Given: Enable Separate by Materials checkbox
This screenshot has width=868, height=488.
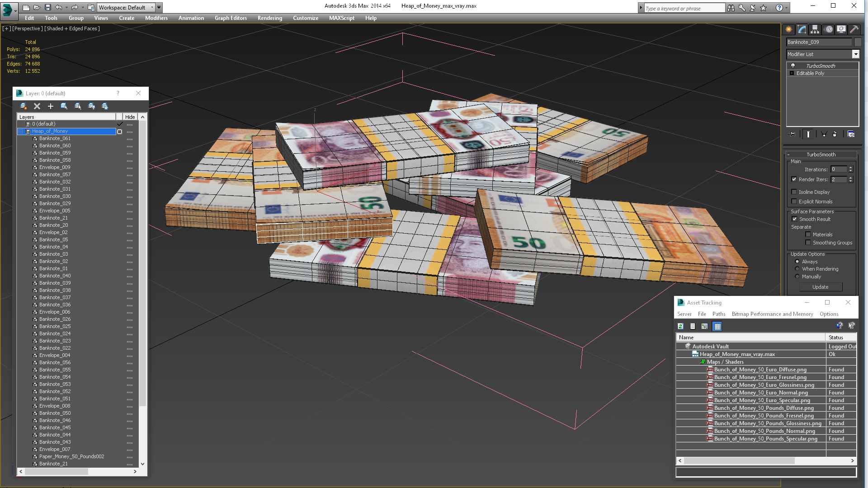Looking at the screenshot, I should coord(808,235).
